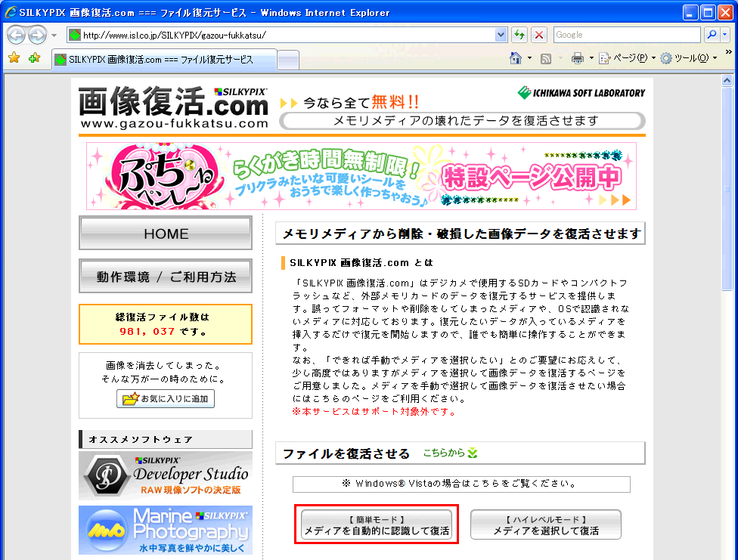738x560 pixels.
Task: Open the Windows Vista notice link
Action: point(461,484)
